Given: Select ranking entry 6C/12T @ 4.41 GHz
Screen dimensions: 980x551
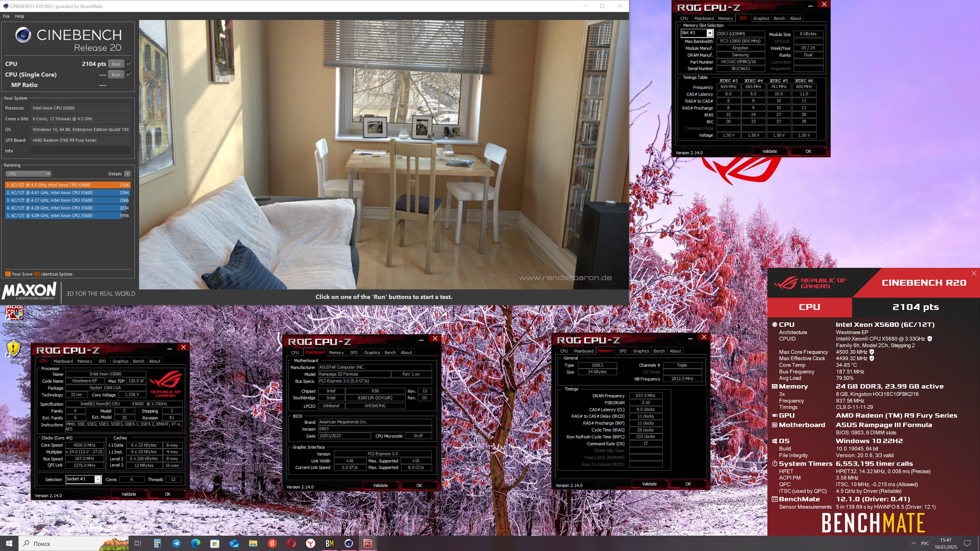Looking at the screenshot, I should click(68, 192).
